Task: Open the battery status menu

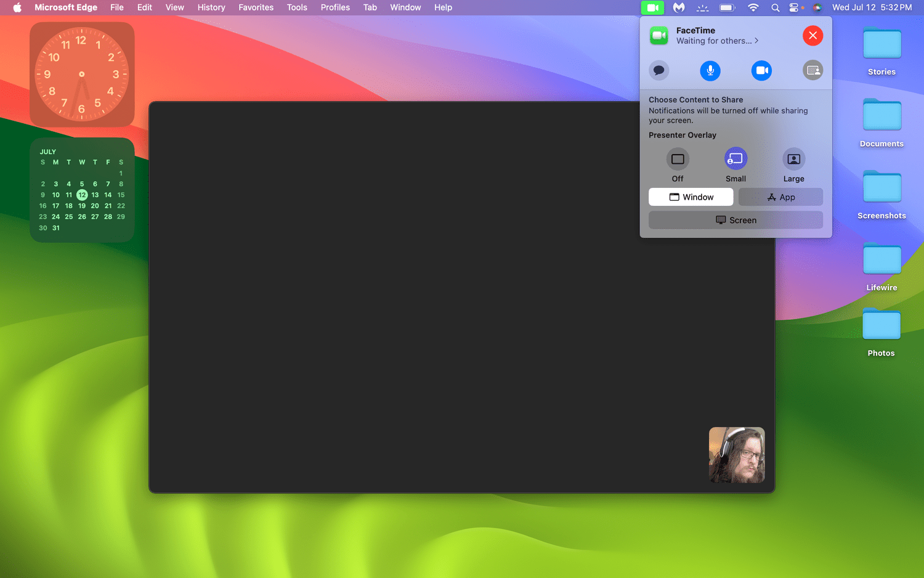Action: click(x=727, y=7)
